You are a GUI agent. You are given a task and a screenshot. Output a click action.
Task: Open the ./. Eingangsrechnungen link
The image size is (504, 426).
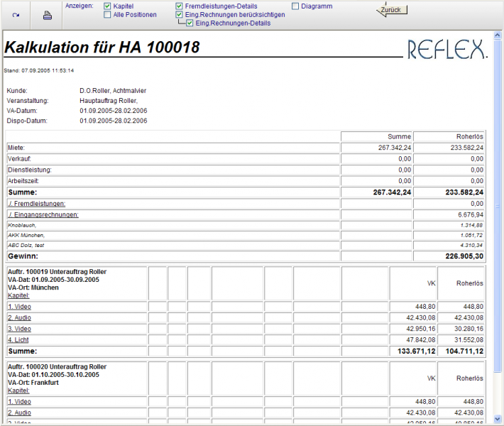43,214
